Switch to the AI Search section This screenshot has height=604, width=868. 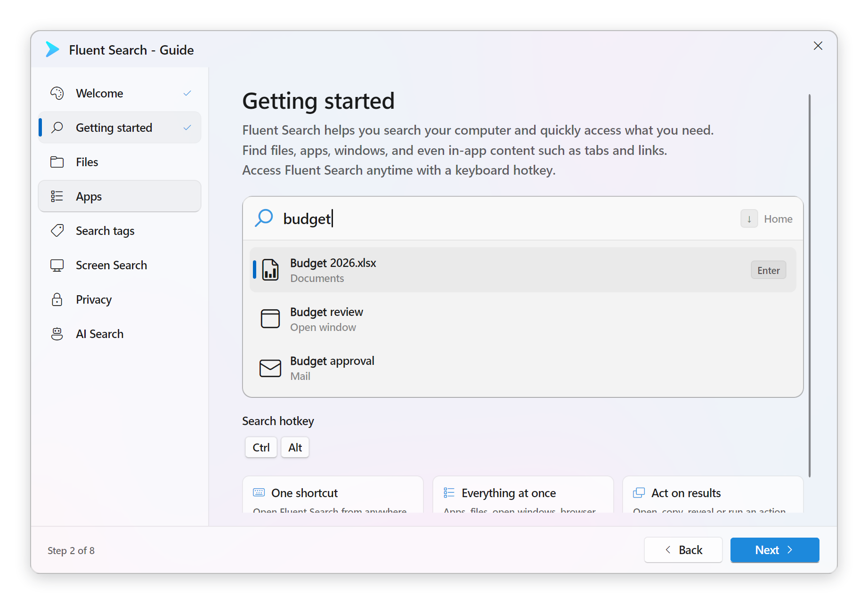pos(120,334)
